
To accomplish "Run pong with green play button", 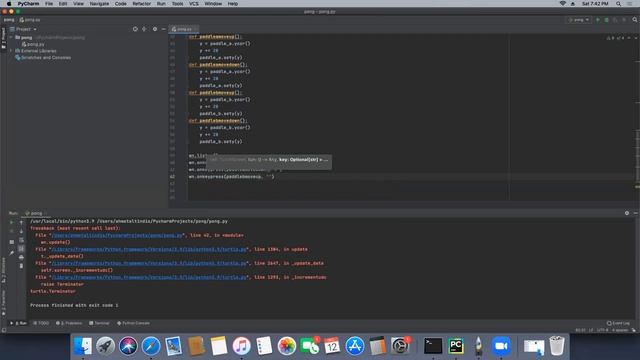I will (x=598, y=20).
